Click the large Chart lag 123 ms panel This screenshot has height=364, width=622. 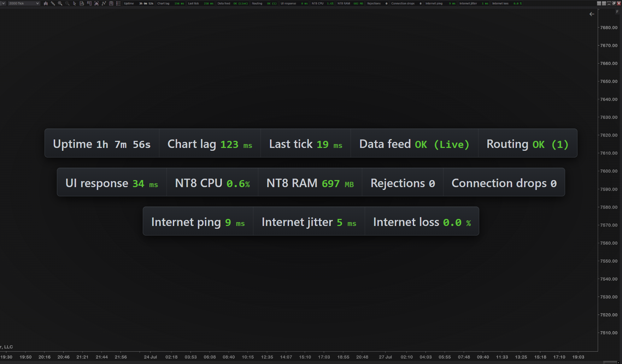tap(210, 143)
